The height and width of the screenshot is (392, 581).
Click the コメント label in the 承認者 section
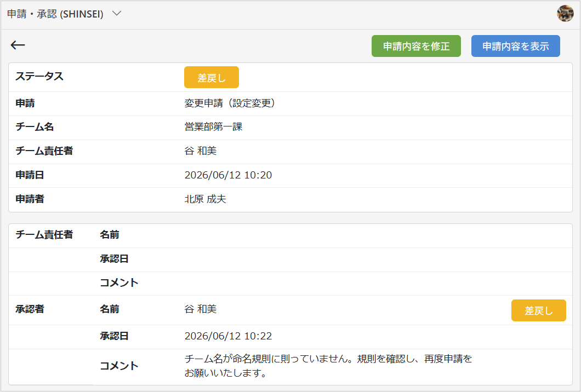click(119, 366)
